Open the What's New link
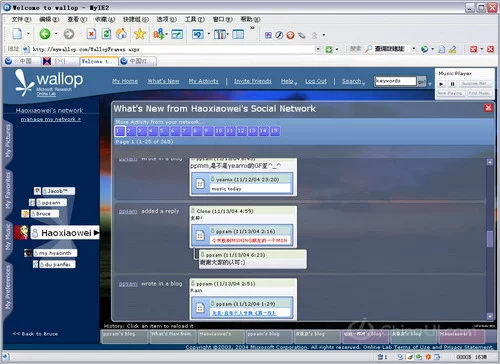500x364 pixels. [x=163, y=81]
